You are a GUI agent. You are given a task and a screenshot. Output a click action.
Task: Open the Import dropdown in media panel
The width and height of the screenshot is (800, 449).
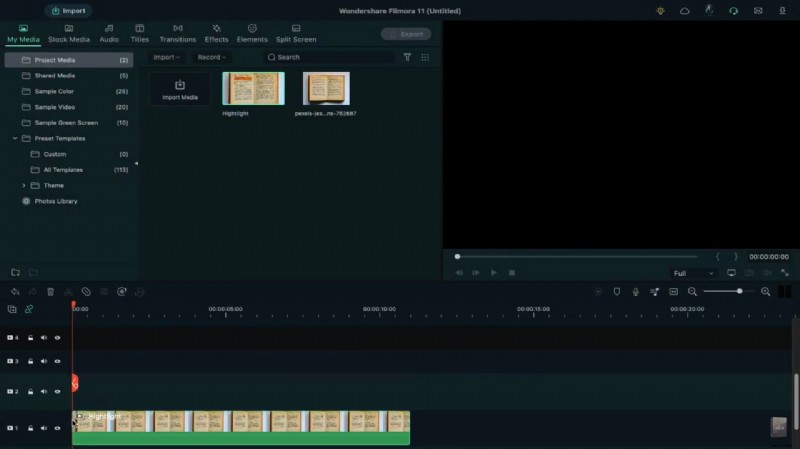click(167, 58)
